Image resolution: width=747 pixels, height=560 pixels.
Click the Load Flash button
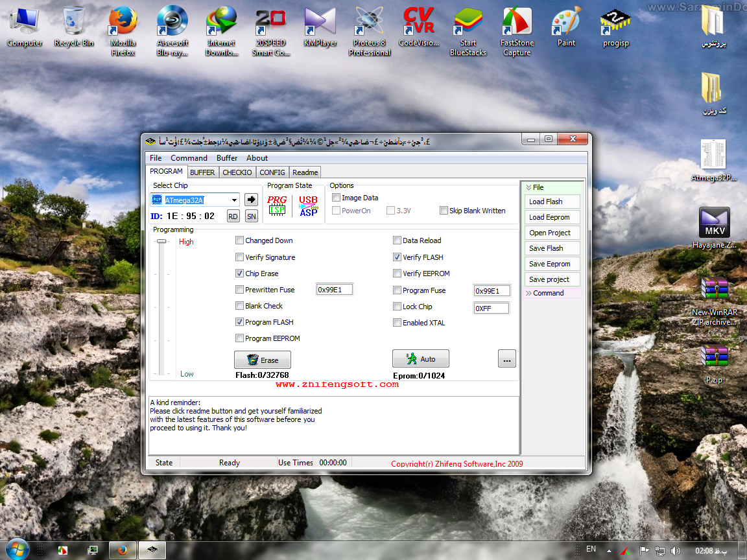click(x=552, y=202)
